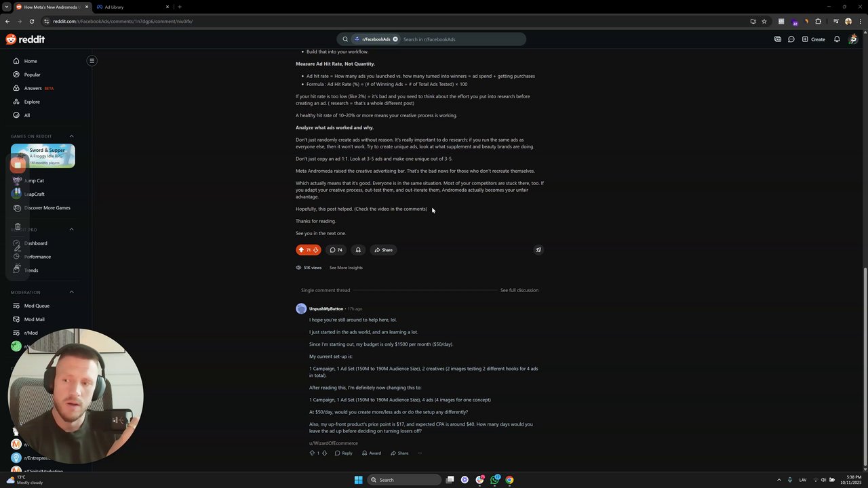Click See More Insights link
Viewport: 868px width, 488px height.
coord(346,268)
